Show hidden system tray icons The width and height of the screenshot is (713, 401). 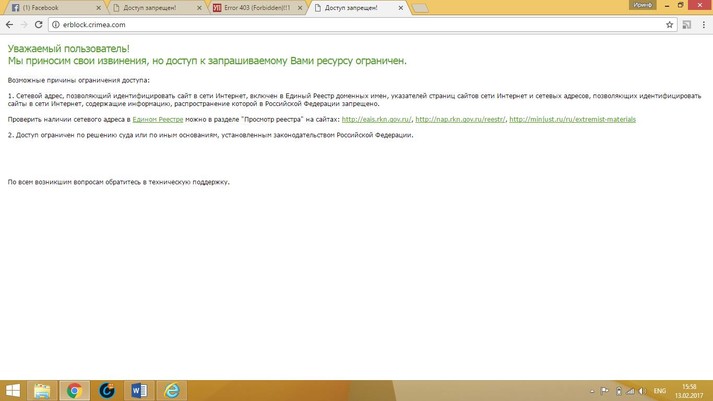(591, 391)
